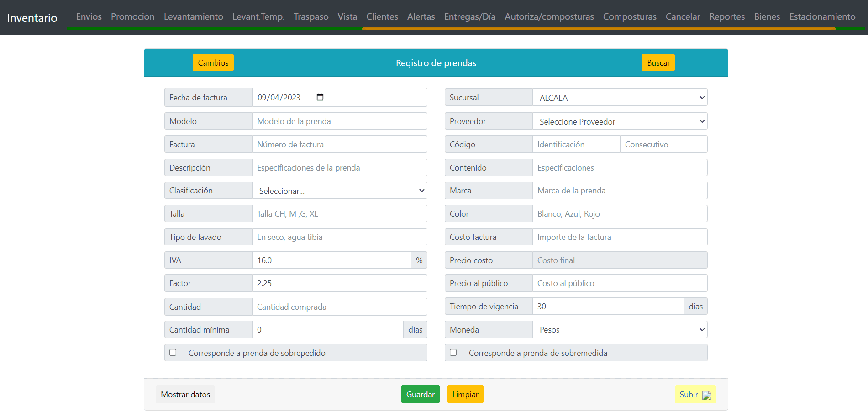Open Cambios from the header
This screenshot has width=868, height=411.
[213, 63]
